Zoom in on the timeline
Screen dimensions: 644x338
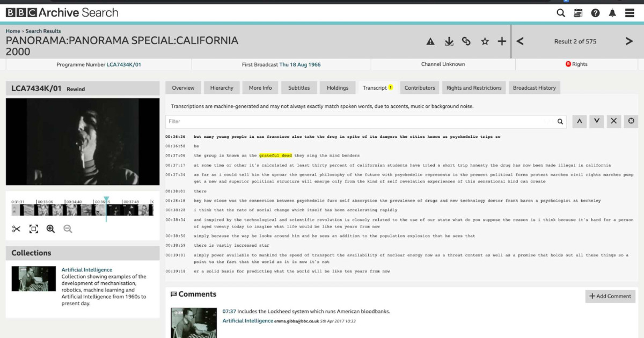coord(50,229)
